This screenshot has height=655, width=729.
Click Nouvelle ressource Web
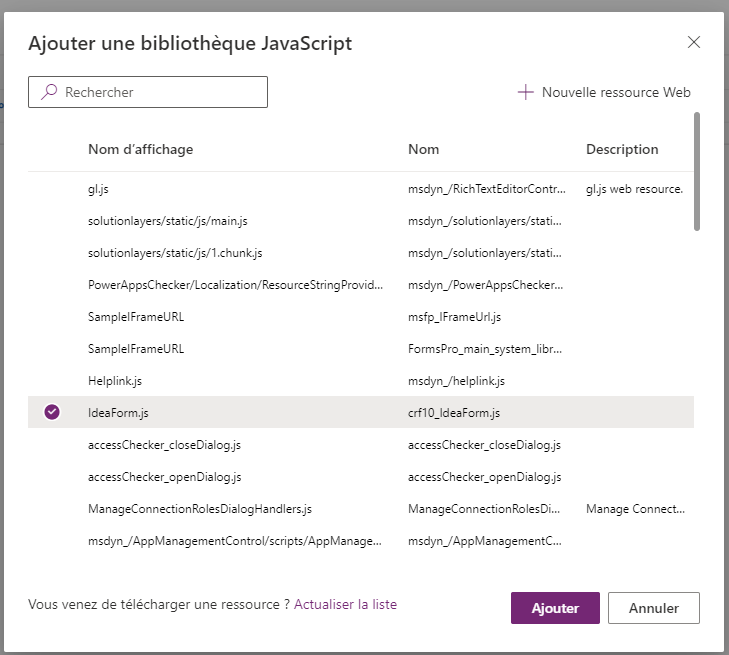click(x=615, y=92)
